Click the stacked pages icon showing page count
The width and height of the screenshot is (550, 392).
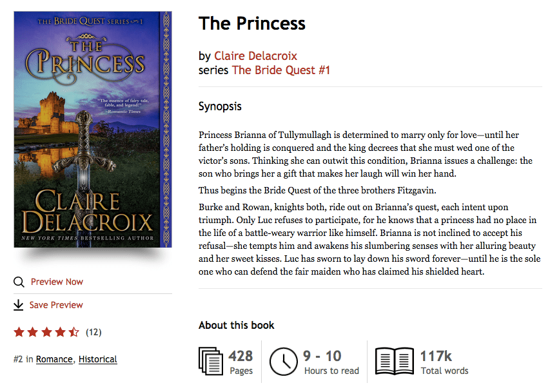tap(211, 362)
